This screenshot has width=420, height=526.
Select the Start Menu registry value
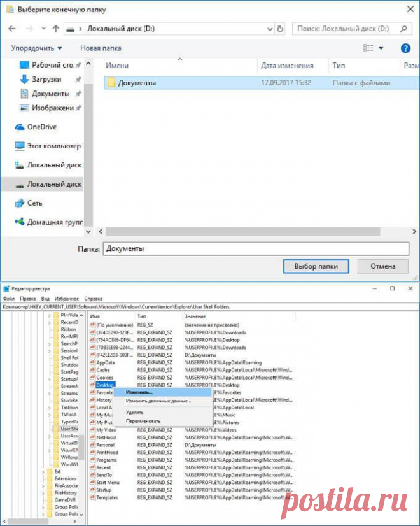point(108,483)
